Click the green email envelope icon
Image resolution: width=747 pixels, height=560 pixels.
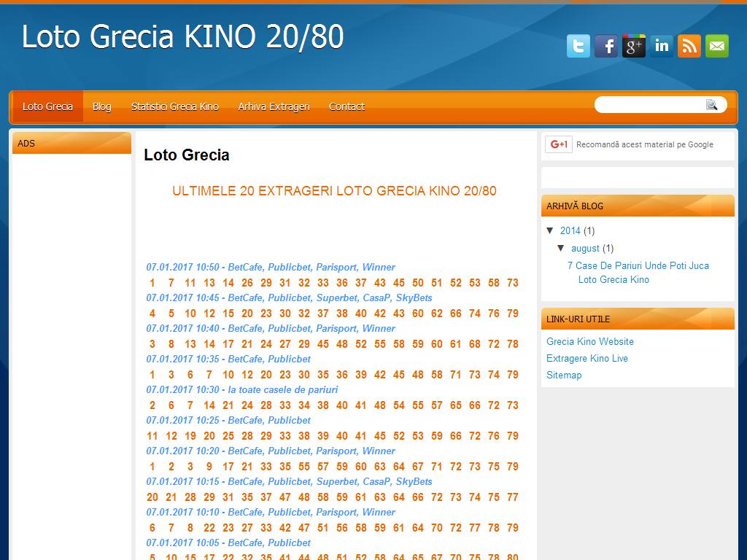717,46
